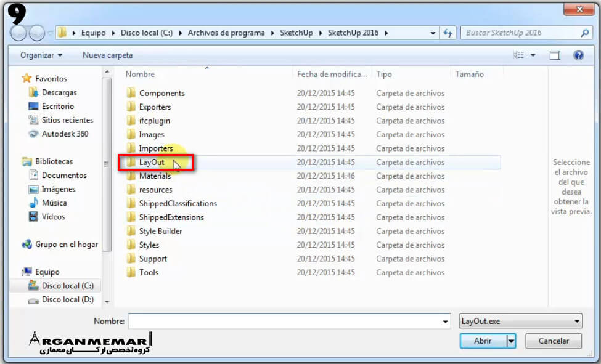The height and width of the screenshot is (364, 601).
Task: Click the Favoritos star icon
Action: tap(27, 78)
